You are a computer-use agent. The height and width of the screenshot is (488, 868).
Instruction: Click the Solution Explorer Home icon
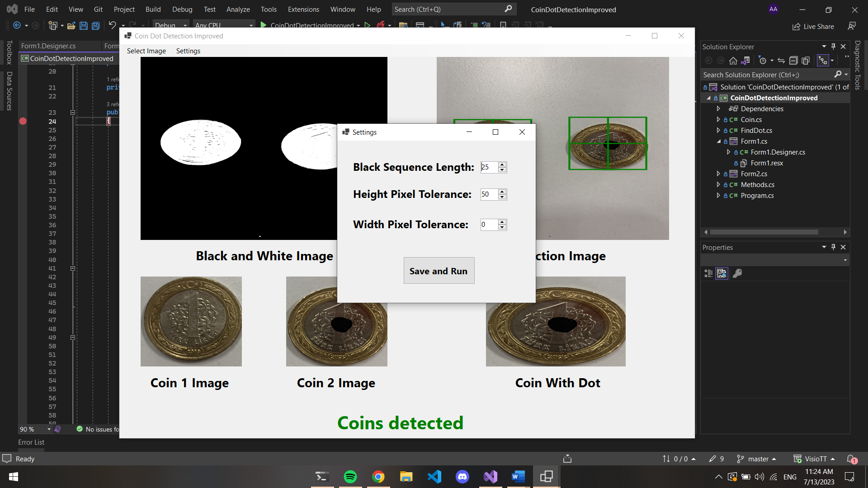(x=733, y=61)
